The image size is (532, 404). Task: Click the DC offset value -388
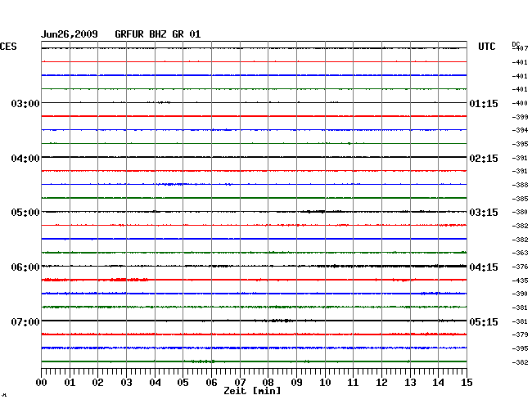point(520,185)
